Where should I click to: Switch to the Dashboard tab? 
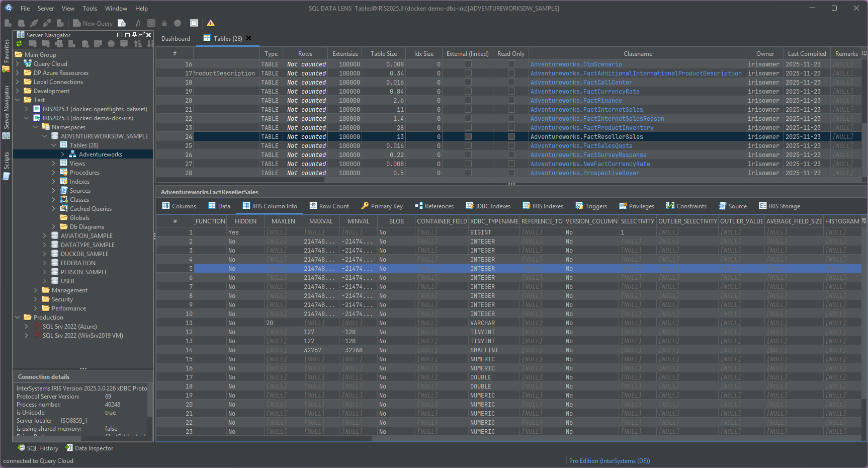pyautogui.click(x=176, y=39)
